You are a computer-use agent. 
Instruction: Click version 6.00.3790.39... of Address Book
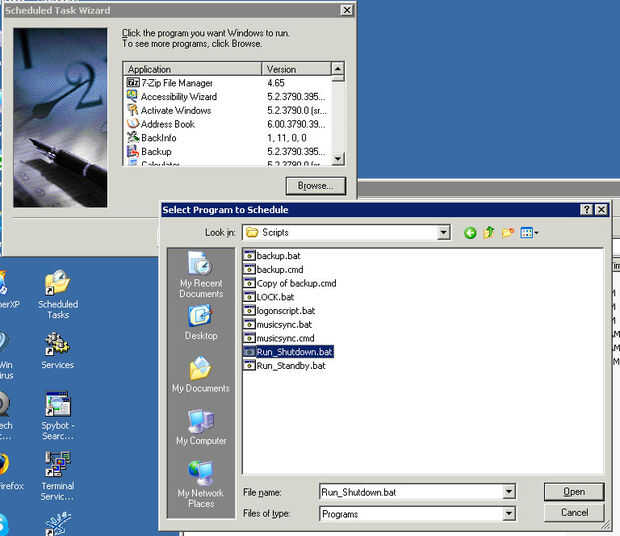(296, 124)
